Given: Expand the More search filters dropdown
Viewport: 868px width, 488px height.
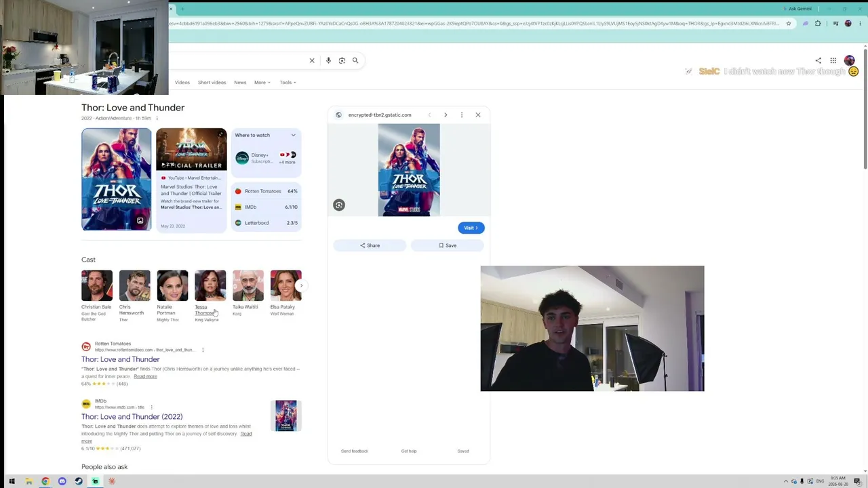Looking at the screenshot, I should tap(262, 83).
